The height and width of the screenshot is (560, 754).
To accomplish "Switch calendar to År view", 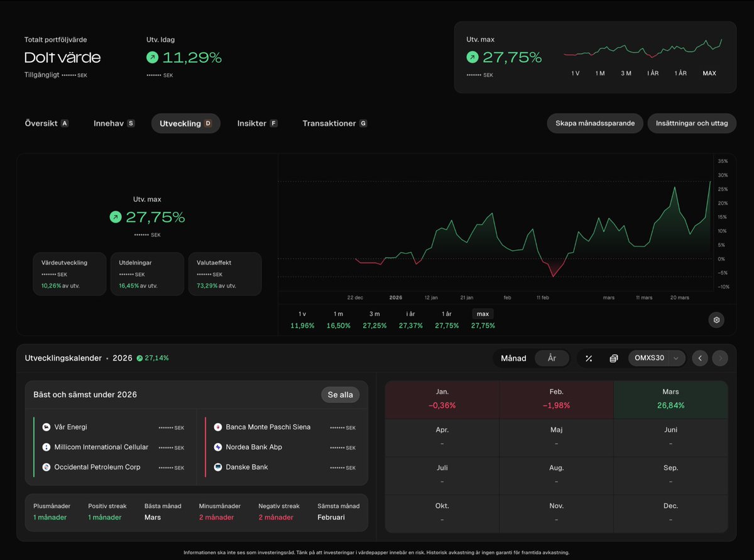I will click(x=552, y=358).
